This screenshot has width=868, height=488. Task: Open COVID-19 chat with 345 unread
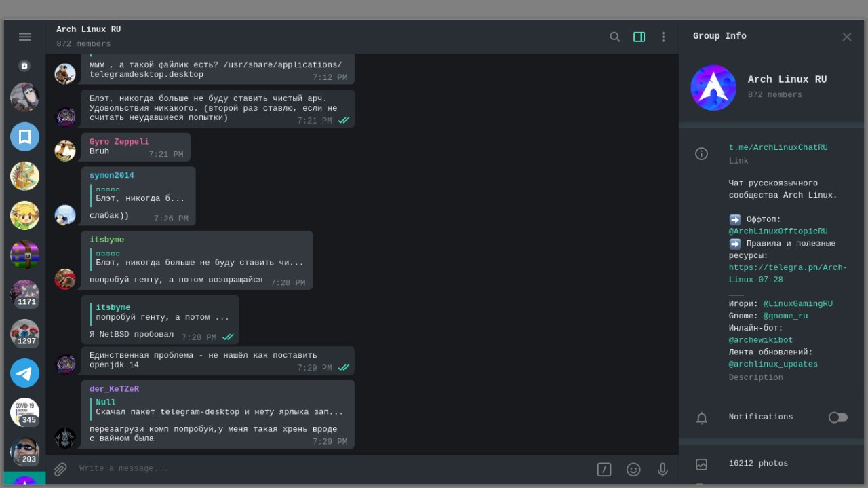[24, 412]
